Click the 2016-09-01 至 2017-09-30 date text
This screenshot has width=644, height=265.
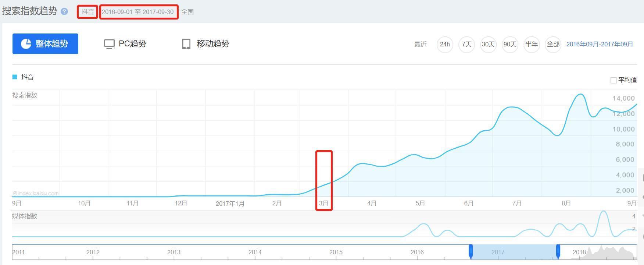[x=138, y=12]
